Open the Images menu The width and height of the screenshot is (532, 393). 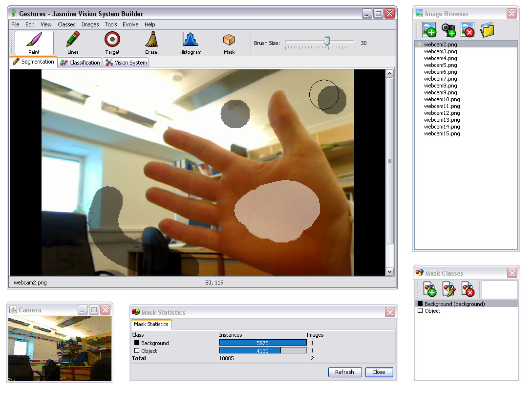point(90,24)
